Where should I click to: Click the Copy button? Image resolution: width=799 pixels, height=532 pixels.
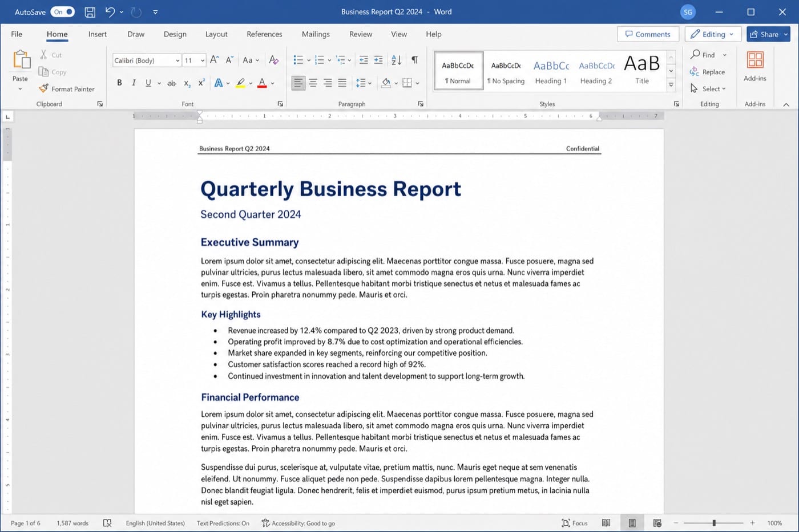[53, 72]
